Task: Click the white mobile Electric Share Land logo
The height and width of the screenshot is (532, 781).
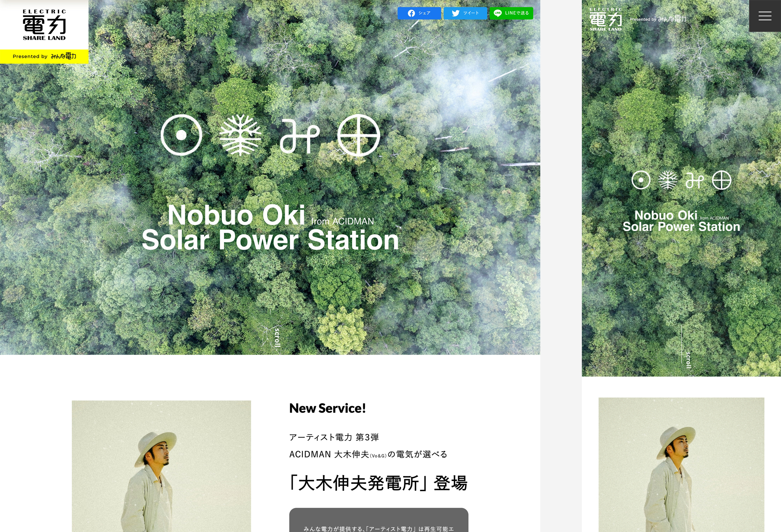Action: click(x=606, y=20)
